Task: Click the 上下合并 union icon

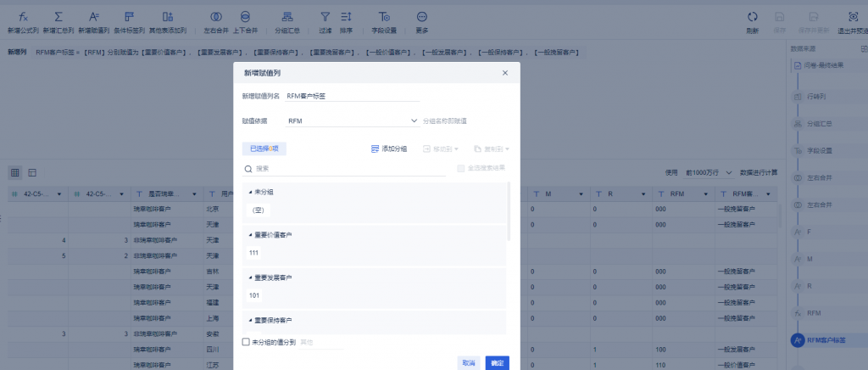Action: pos(245,17)
